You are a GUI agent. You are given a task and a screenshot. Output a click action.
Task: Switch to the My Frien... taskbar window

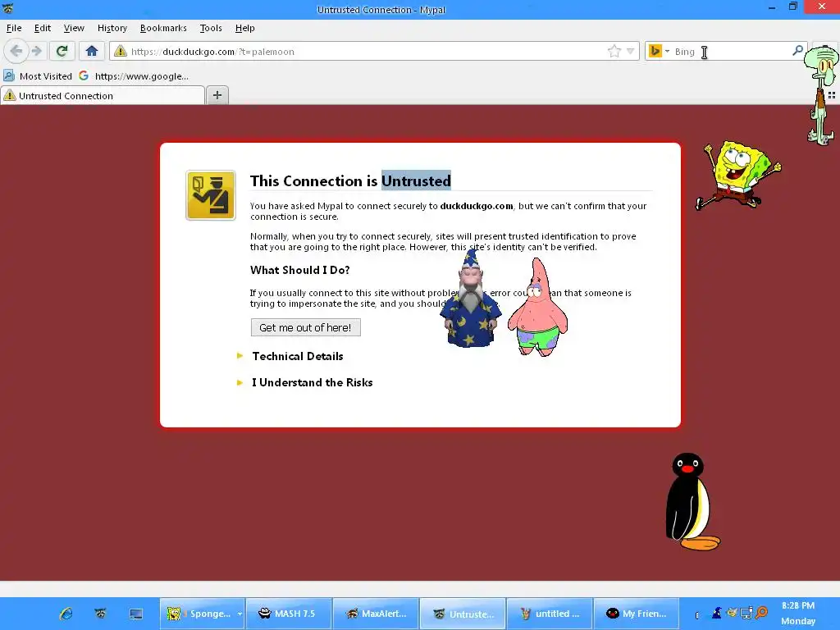pos(636,614)
